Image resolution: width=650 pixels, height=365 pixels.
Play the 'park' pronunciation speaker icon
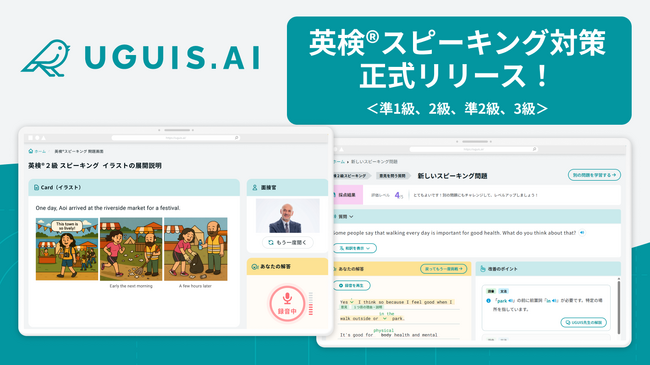(x=511, y=301)
